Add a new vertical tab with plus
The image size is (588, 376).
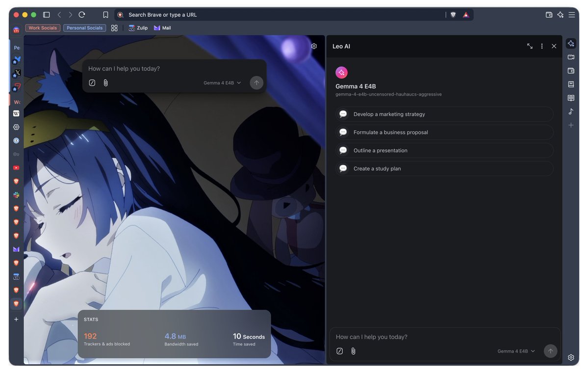click(16, 320)
